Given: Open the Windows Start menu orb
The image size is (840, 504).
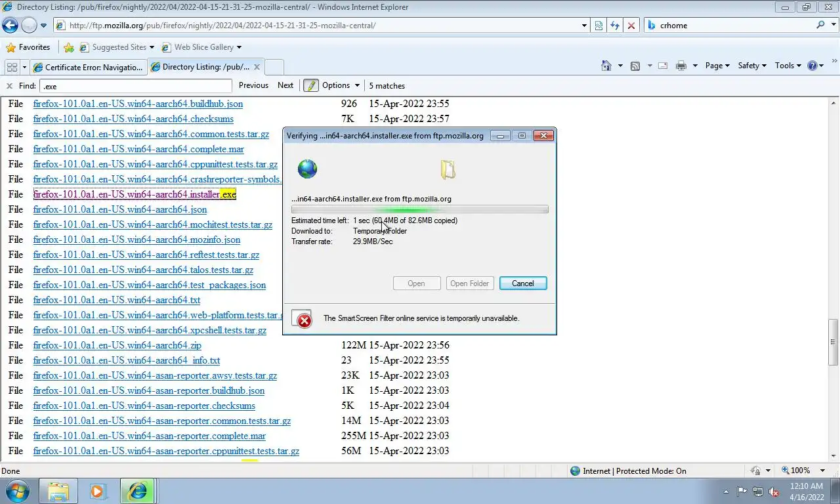Looking at the screenshot, I should coord(17,491).
